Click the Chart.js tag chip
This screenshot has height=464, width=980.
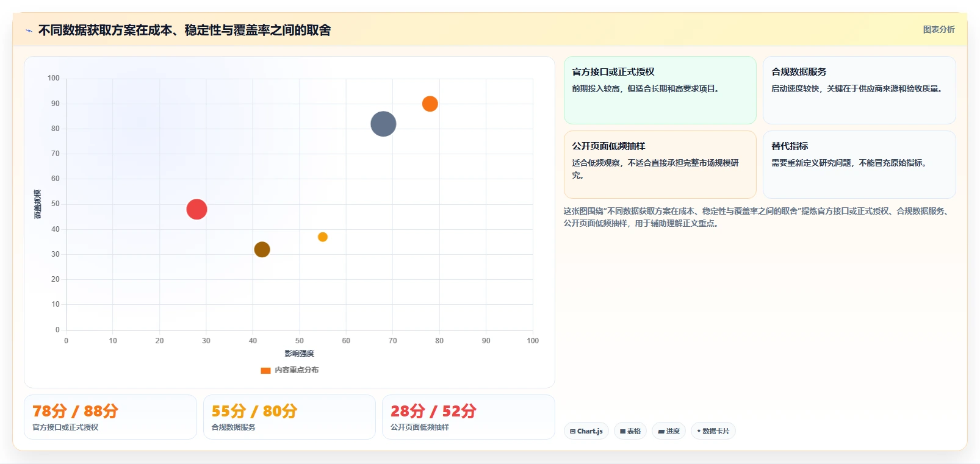(586, 431)
